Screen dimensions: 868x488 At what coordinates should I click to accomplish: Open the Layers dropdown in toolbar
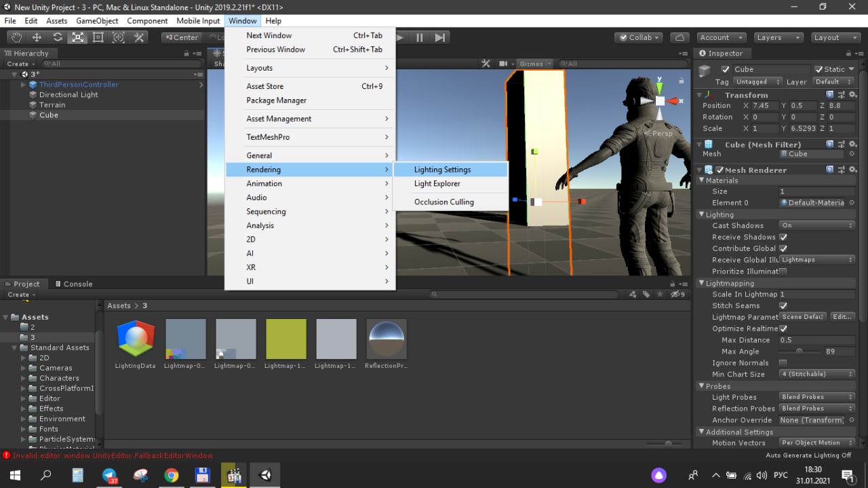[778, 37]
